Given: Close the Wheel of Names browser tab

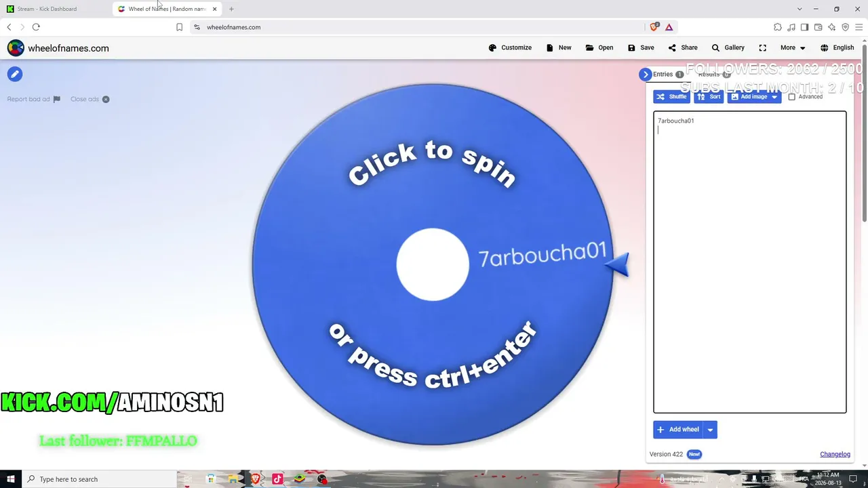Looking at the screenshot, I should pyautogui.click(x=215, y=9).
